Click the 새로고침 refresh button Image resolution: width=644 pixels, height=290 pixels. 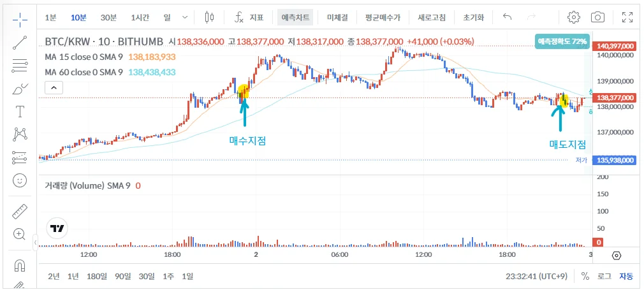[432, 17]
